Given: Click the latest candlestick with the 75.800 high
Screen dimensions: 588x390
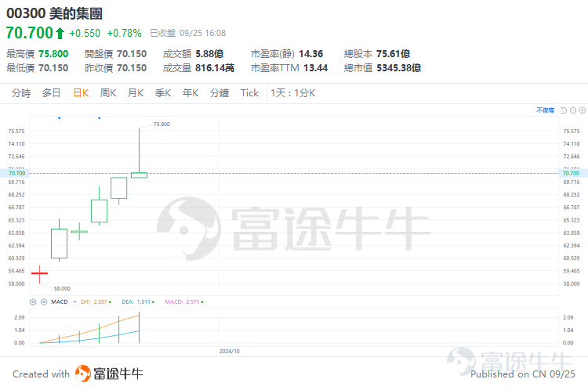Looking at the screenshot, I should [x=139, y=175].
